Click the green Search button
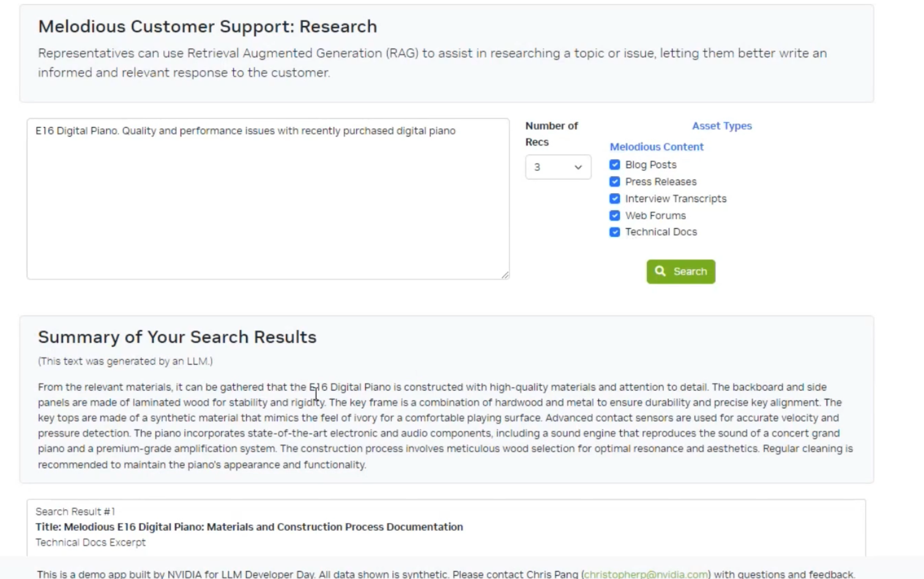The image size is (924, 579). pos(681,271)
